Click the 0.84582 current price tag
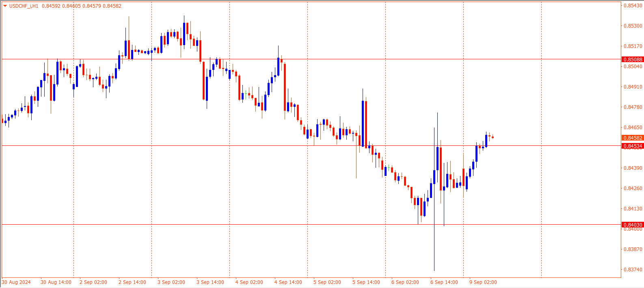Screen dimensions: 644x288 pyautogui.click(x=633, y=138)
